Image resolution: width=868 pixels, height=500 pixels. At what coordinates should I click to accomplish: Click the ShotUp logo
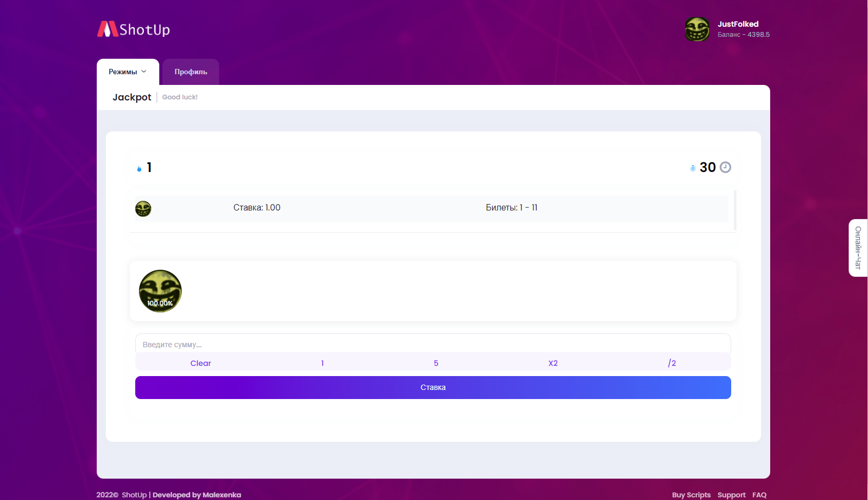pyautogui.click(x=134, y=29)
